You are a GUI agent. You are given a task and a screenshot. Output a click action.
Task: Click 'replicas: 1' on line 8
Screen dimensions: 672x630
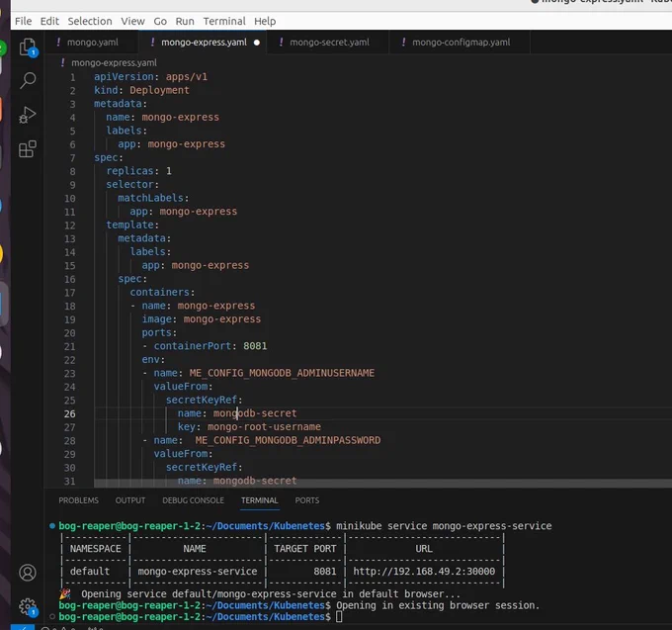139,171
